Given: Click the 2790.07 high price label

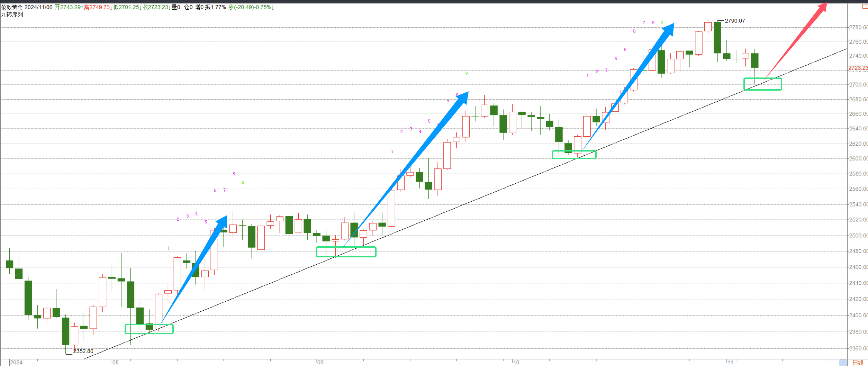Looking at the screenshot, I should tap(735, 21).
